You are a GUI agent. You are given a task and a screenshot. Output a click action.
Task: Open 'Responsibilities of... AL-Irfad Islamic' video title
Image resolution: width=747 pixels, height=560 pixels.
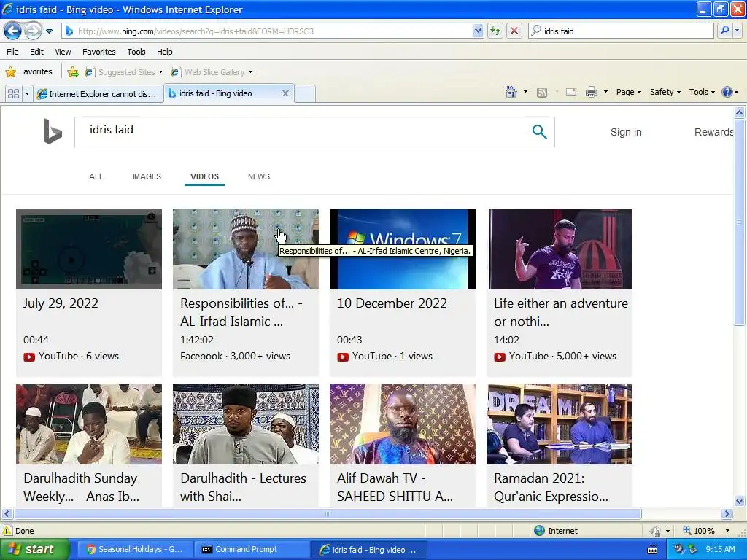coord(241,312)
